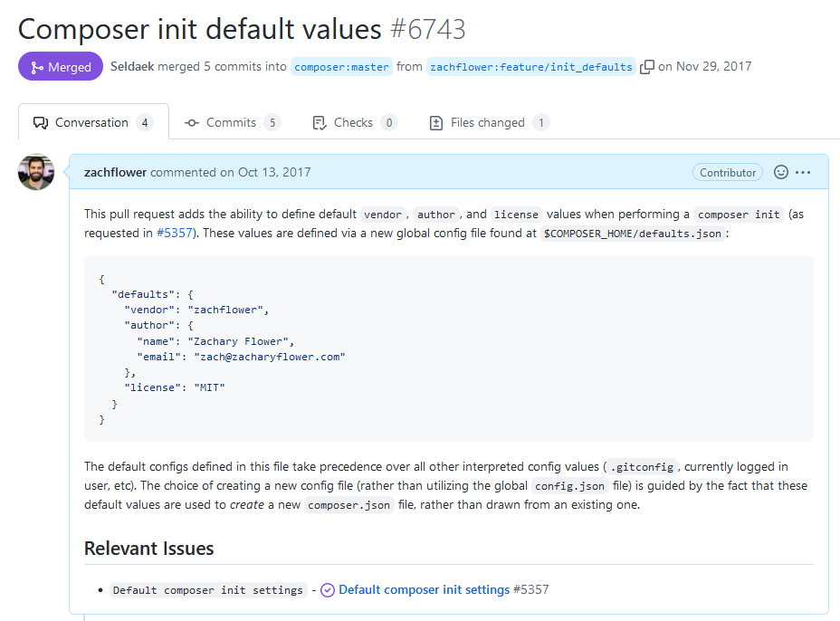Copy the head branch name icon
The image size is (840, 621).
tap(647, 67)
